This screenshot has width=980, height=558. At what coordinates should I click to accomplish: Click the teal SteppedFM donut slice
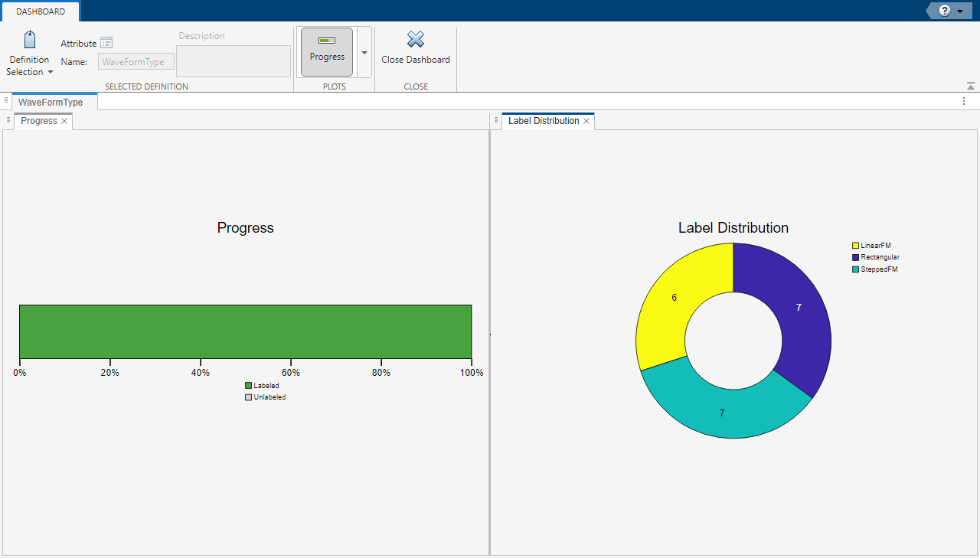(722, 413)
